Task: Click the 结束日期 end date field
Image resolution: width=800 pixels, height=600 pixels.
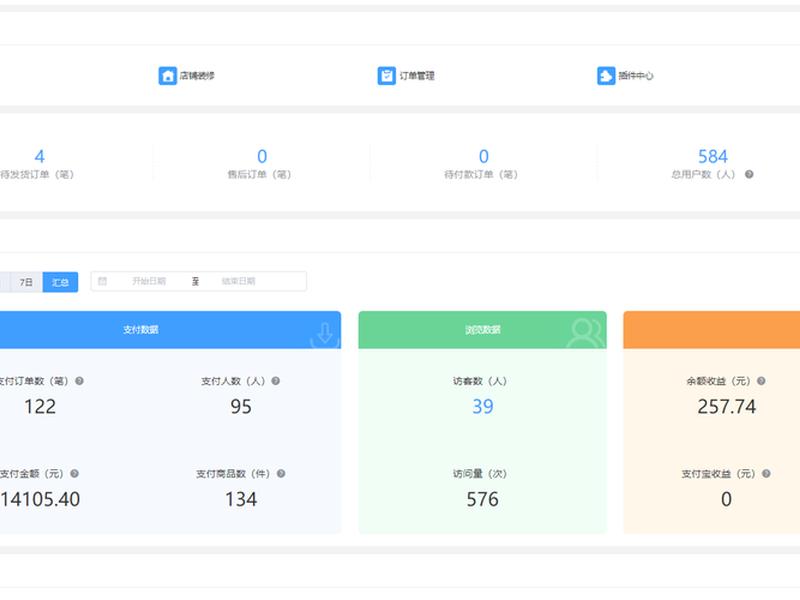Action: (x=238, y=281)
